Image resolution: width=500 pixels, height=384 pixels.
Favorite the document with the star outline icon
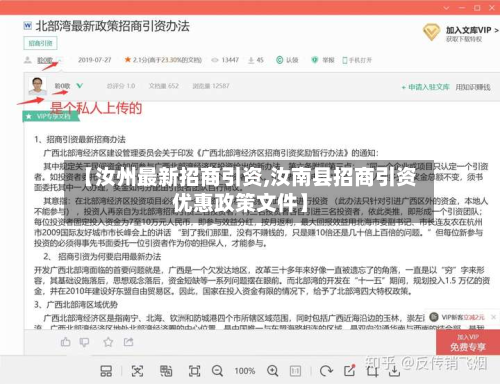pyautogui.click(x=108, y=342)
